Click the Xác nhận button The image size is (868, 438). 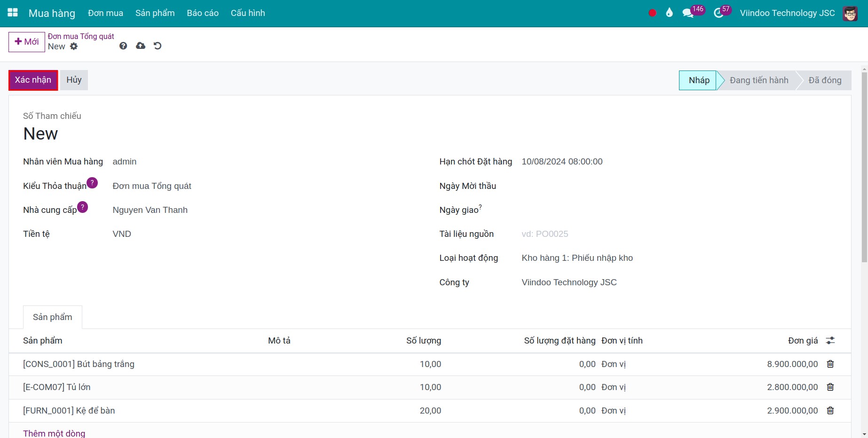click(x=33, y=80)
